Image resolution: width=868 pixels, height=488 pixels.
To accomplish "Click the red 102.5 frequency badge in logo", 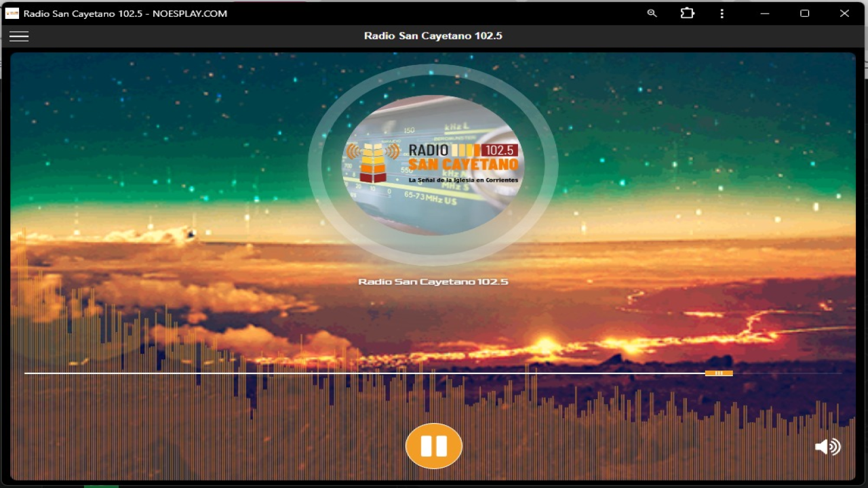I will [499, 150].
